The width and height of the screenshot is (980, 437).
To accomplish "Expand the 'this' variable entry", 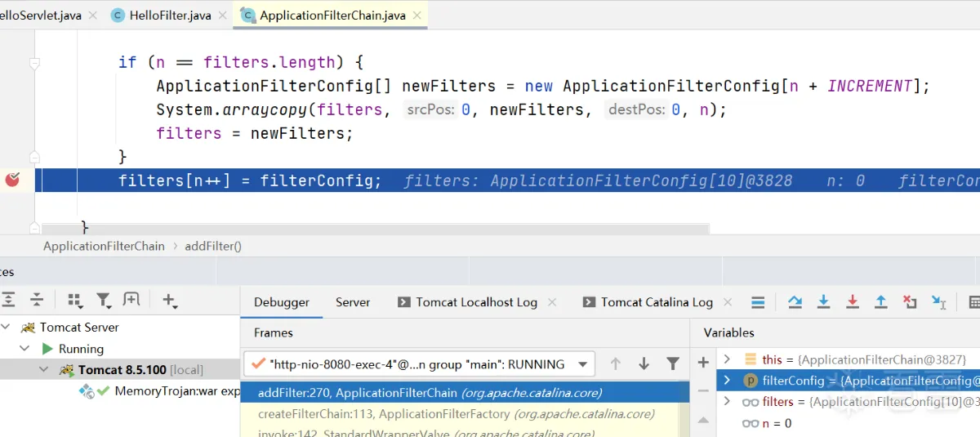I will (727, 359).
